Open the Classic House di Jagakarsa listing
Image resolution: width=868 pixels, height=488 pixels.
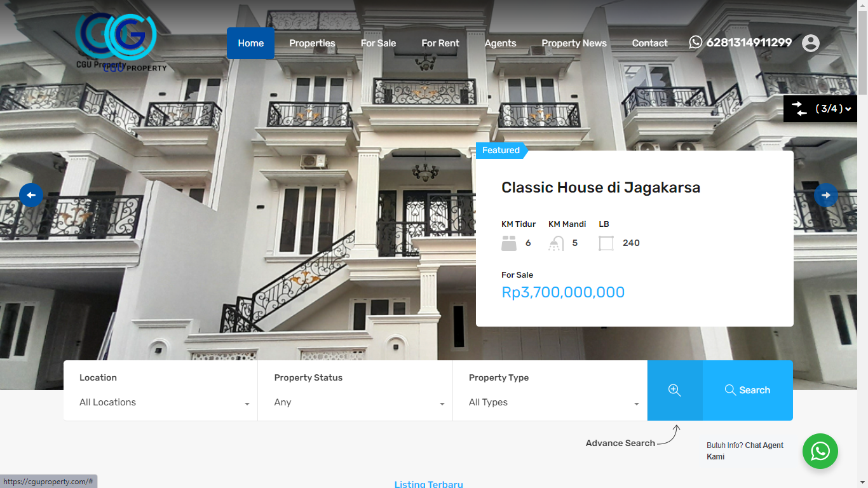point(600,187)
